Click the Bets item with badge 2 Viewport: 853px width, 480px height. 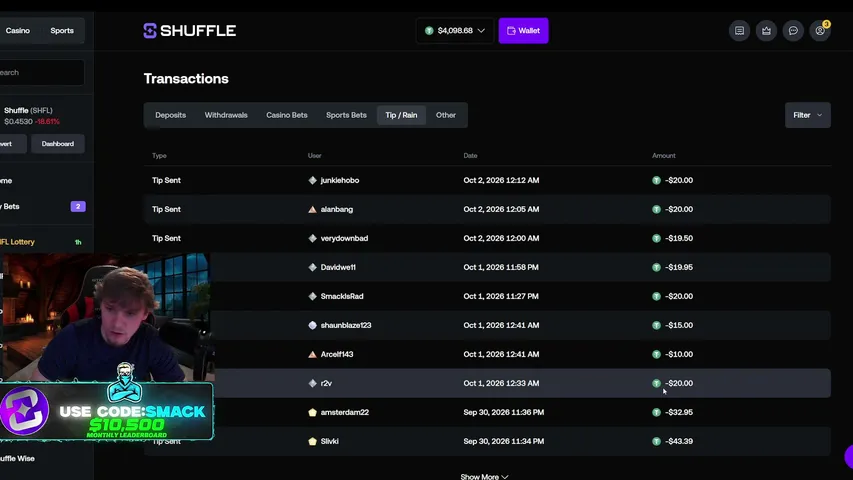click(43, 206)
